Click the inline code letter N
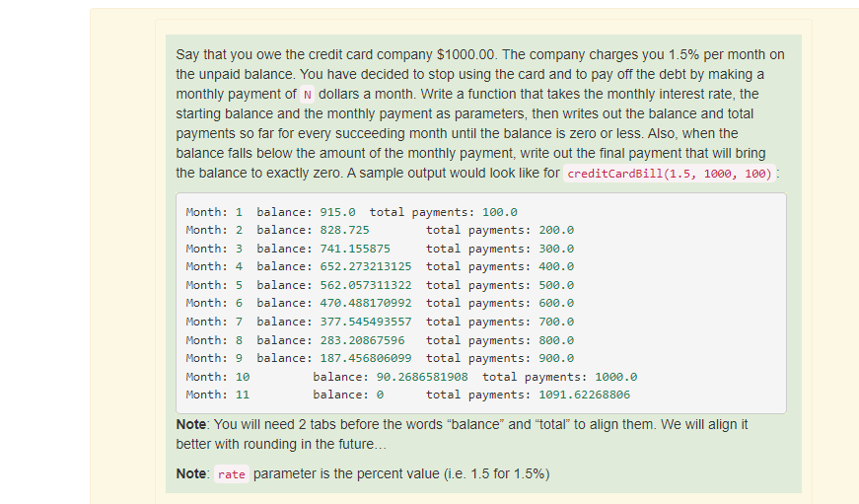 (308, 95)
